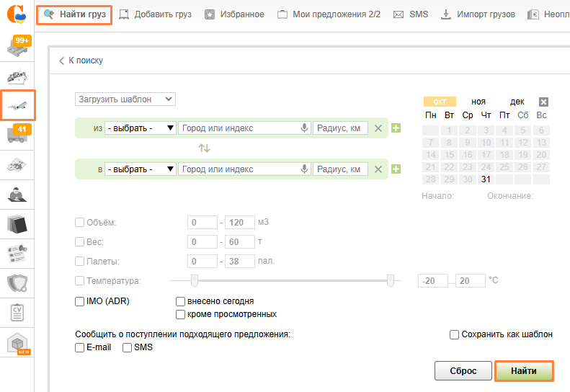570x392 pixels.
Task: Expand 'Загрузить шаблон' dropdown
Action: 125,99
